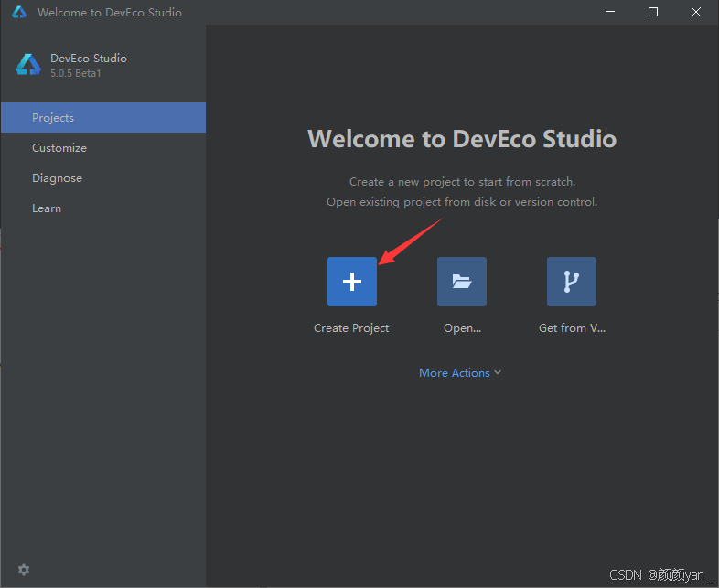
Task: Close the Welcome to DevEco Studio window
Action: (695, 12)
